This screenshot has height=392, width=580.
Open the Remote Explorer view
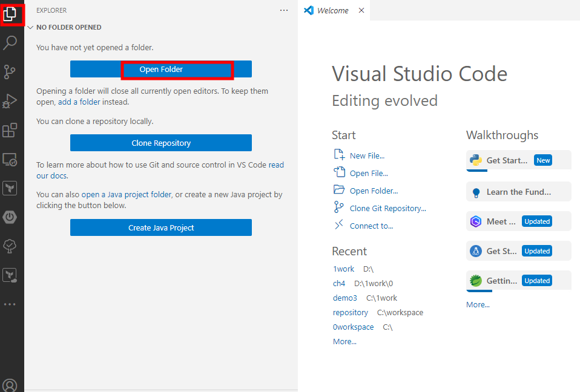(x=10, y=160)
